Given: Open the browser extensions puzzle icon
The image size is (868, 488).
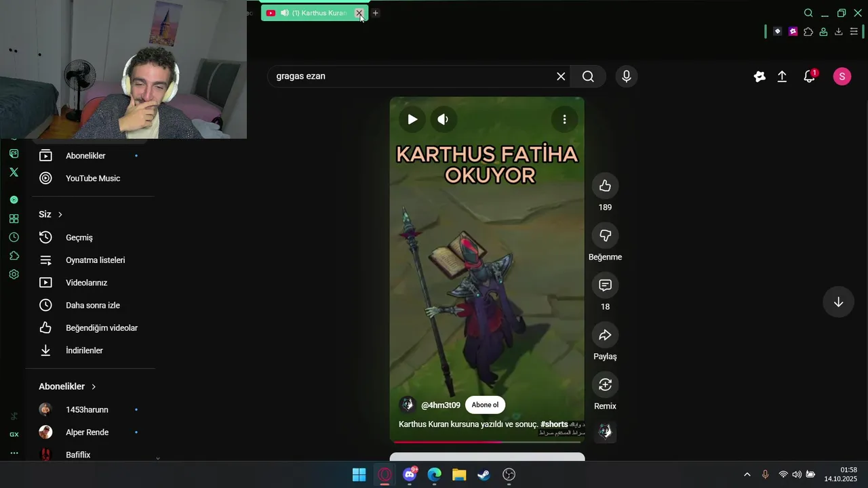Looking at the screenshot, I should pos(808,32).
